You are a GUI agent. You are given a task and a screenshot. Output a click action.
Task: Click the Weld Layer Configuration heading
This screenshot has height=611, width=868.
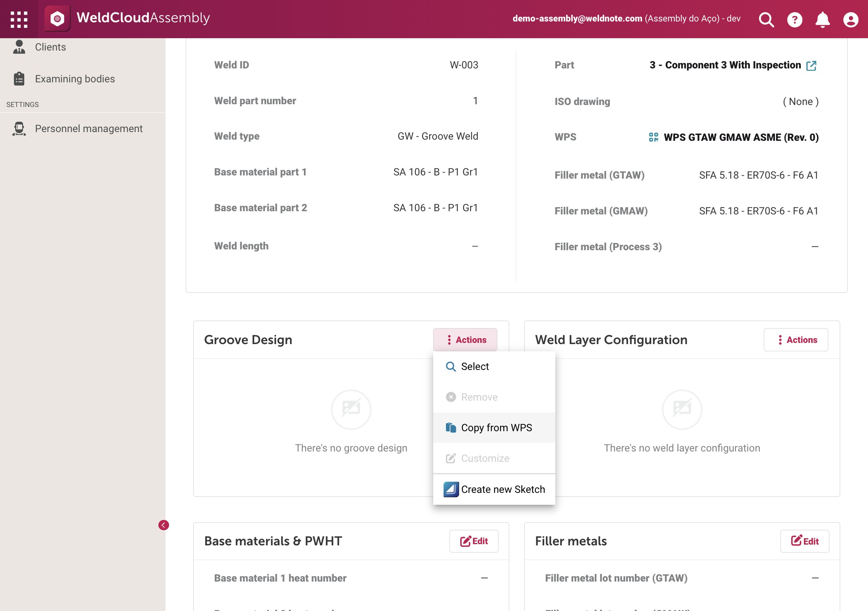[611, 340]
